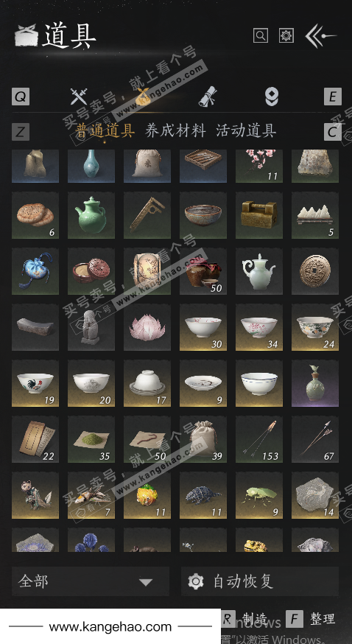This screenshot has width=352, height=644.
Task: Select the wine jars item with 50
Action: (x=203, y=271)
